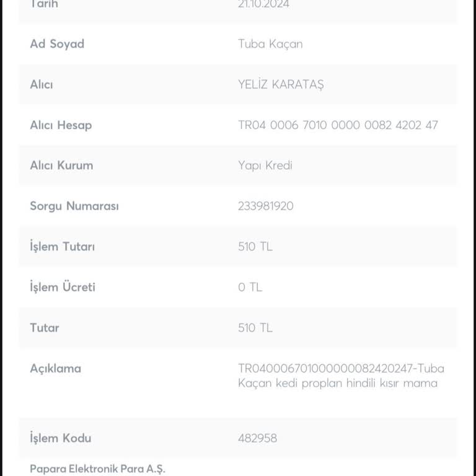Click the İşlem Ücreti value 0 TL
This screenshot has width=476, height=476.
tap(250, 287)
